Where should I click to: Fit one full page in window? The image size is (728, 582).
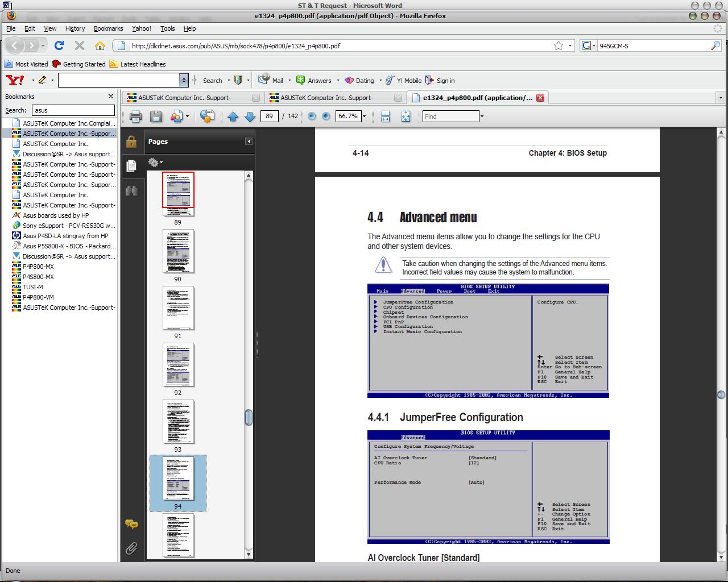(x=406, y=117)
